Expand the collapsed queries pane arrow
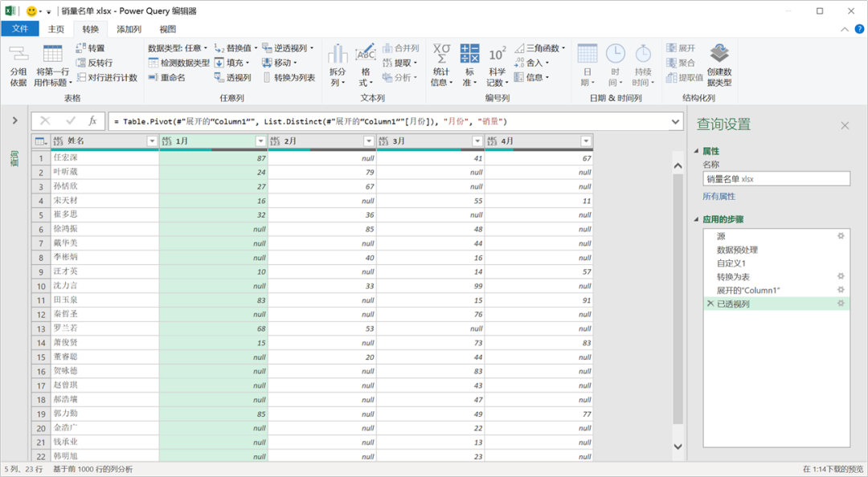868x477 pixels. (x=14, y=120)
